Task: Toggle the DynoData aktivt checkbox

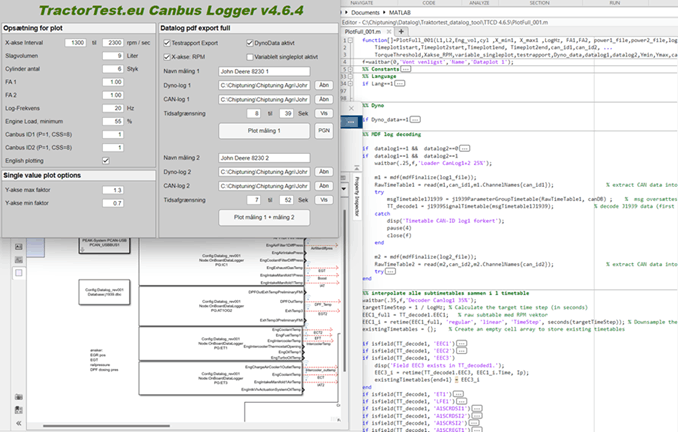Action: pyautogui.click(x=249, y=43)
